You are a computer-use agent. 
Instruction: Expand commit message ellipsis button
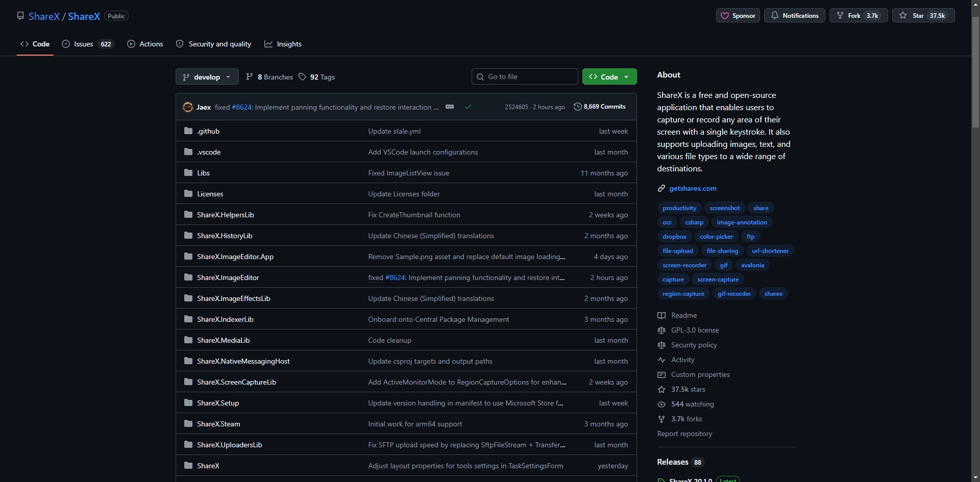pyautogui.click(x=450, y=107)
